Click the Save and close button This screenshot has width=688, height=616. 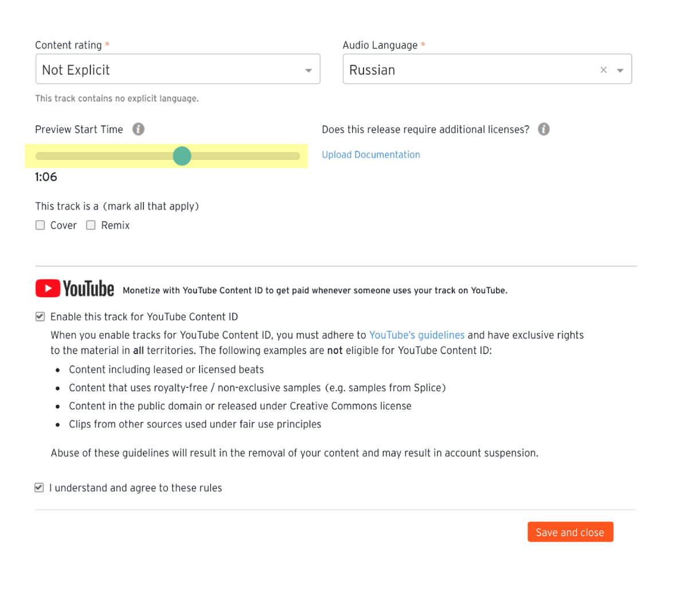tap(570, 532)
